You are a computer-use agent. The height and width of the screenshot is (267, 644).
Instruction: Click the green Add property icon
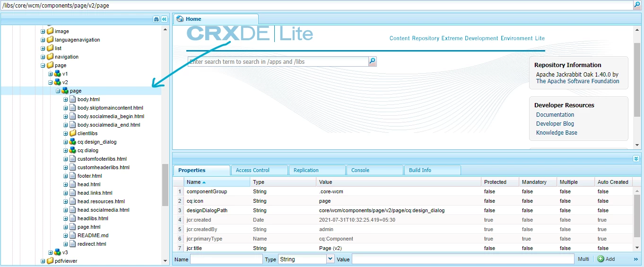pyautogui.click(x=601, y=259)
